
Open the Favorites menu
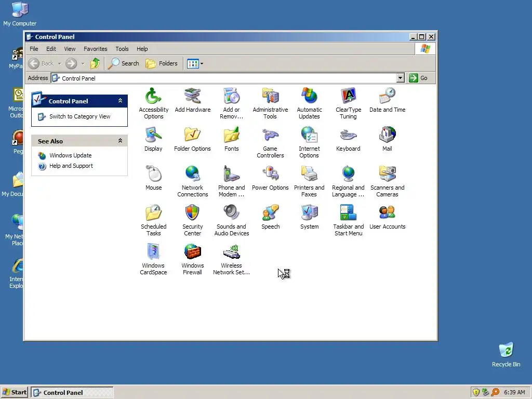[96, 49]
